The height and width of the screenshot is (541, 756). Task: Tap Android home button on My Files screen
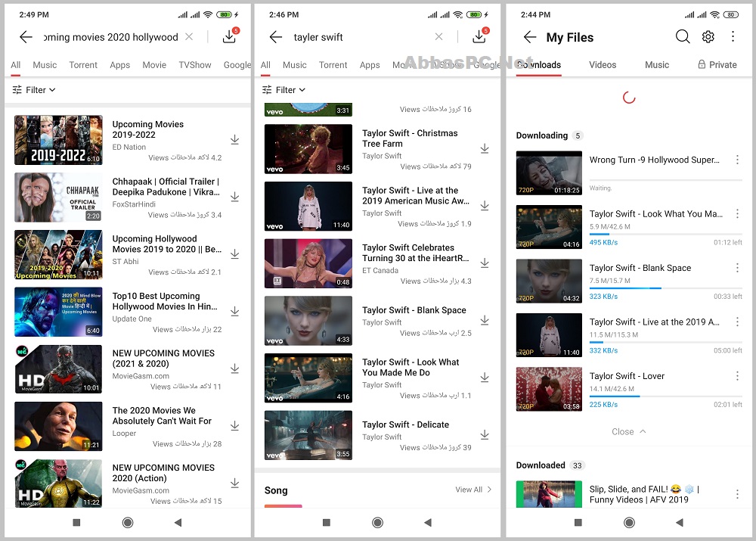(629, 522)
